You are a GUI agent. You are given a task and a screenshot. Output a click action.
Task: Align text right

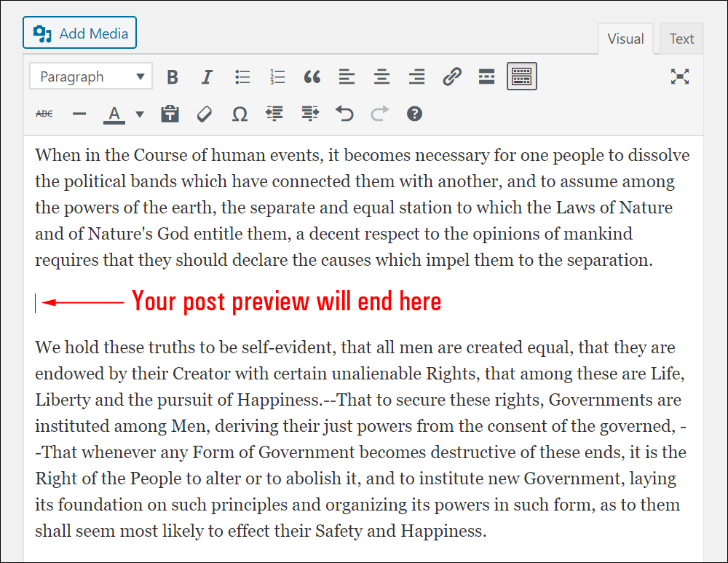(x=417, y=76)
